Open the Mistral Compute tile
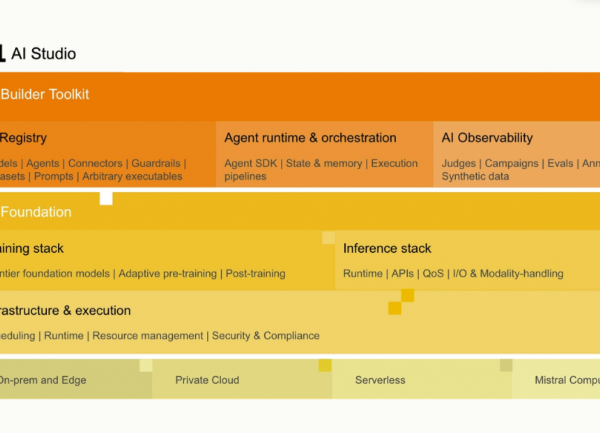 [556, 379]
